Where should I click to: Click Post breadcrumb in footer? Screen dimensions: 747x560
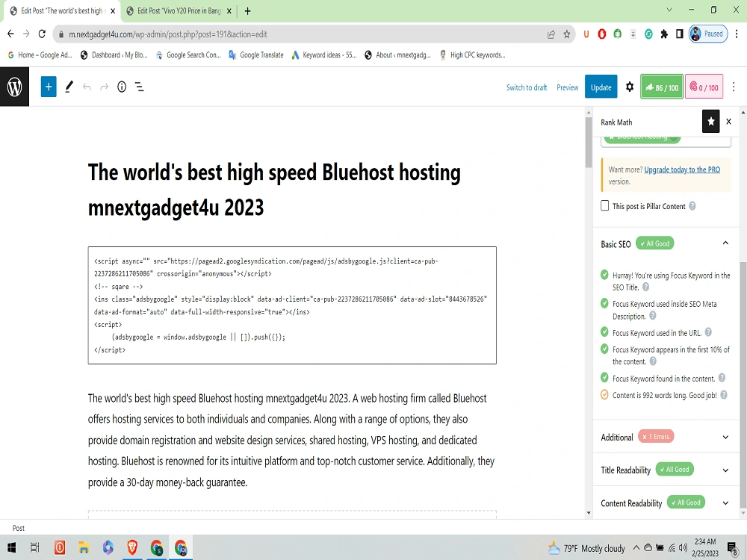(18, 528)
